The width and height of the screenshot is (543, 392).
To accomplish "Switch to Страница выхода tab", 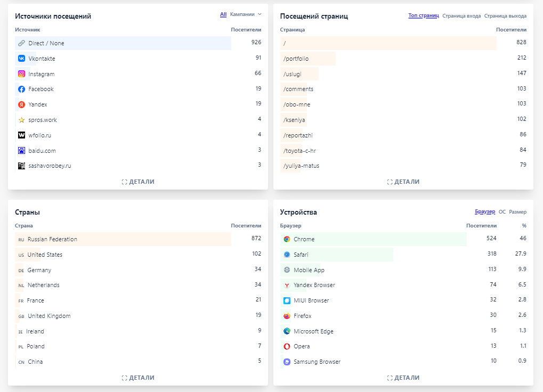I will 505,16.
